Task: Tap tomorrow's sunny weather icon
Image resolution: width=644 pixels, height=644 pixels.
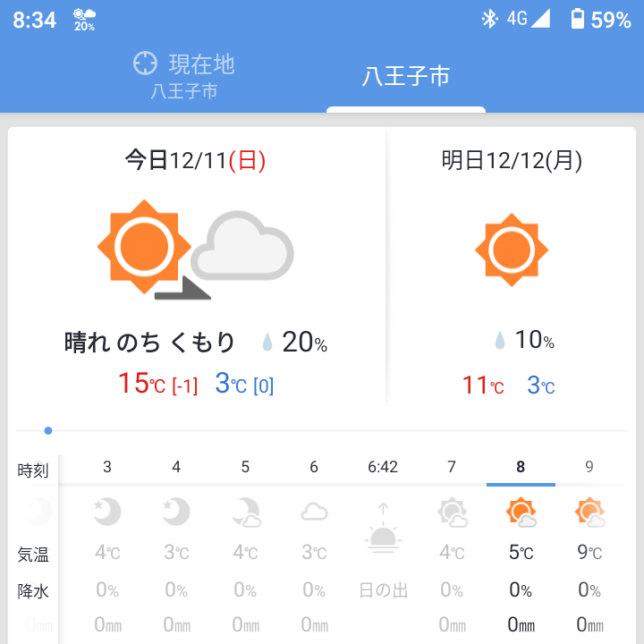Action: [x=512, y=250]
